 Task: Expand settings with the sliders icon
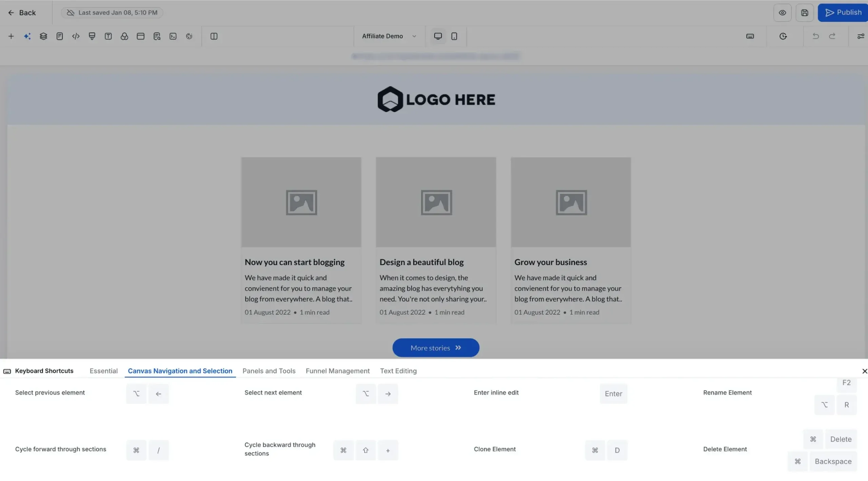coord(861,36)
